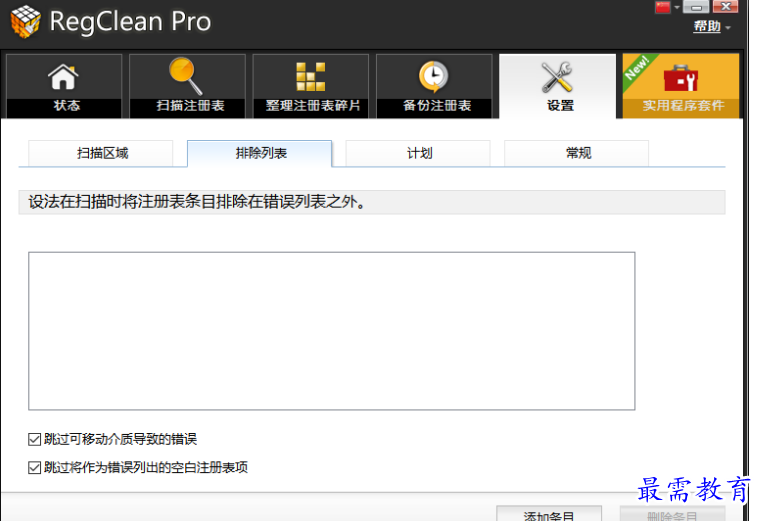This screenshot has width=759, height=521.
Task: Toggle 跳过将作为错误列出的空白注册表项 checkbox
Action: (34, 467)
